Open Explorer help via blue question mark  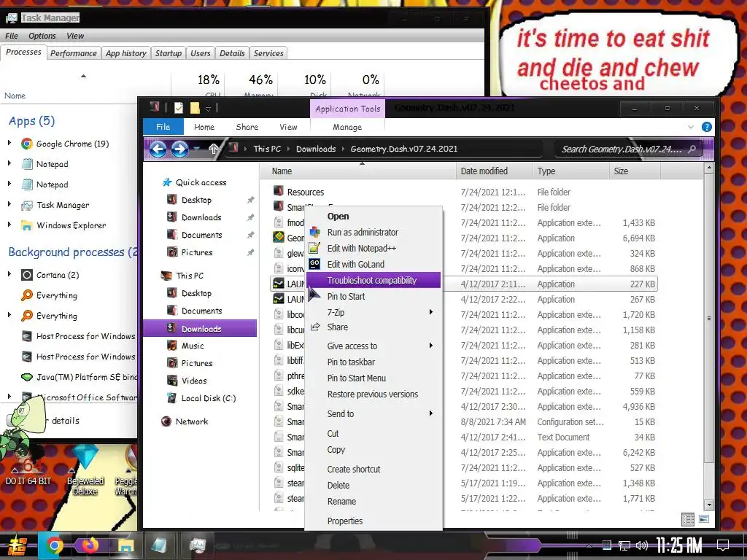pos(706,127)
